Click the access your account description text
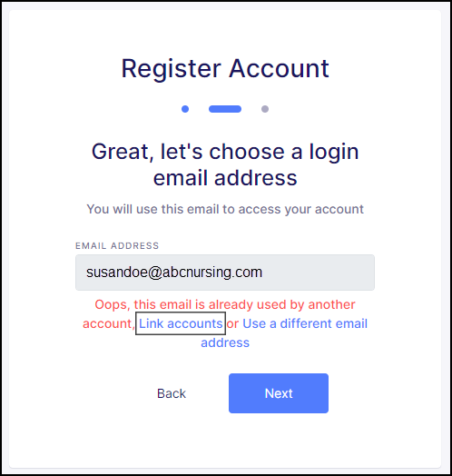The width and height of the screenshot is (452, 476). click(x=225, y=209)
